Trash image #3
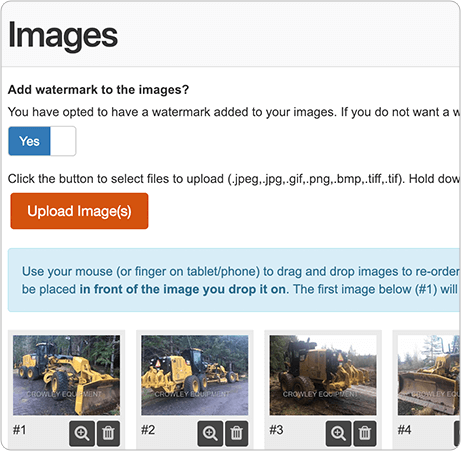This screenshot has width=461, height=451. click(x=365, y=433)
